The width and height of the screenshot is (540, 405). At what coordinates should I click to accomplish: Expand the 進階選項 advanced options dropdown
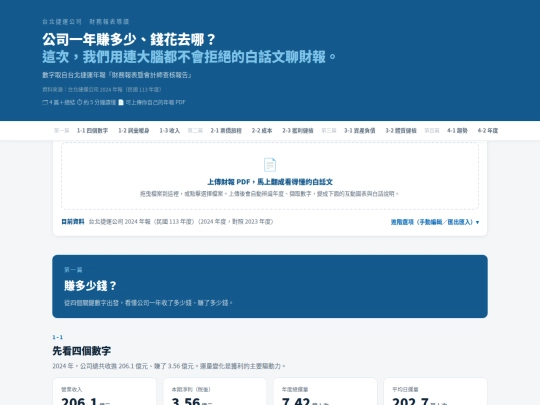[x=435, y=222]
